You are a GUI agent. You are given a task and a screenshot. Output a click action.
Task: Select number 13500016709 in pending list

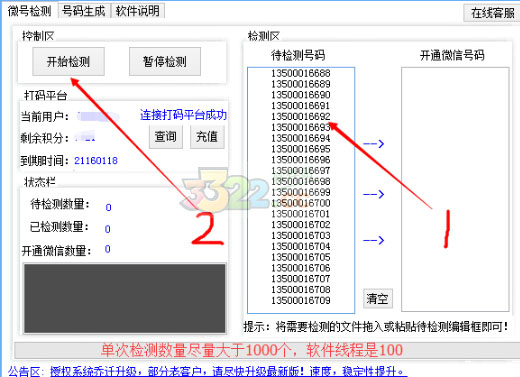[x=301, y=300]
